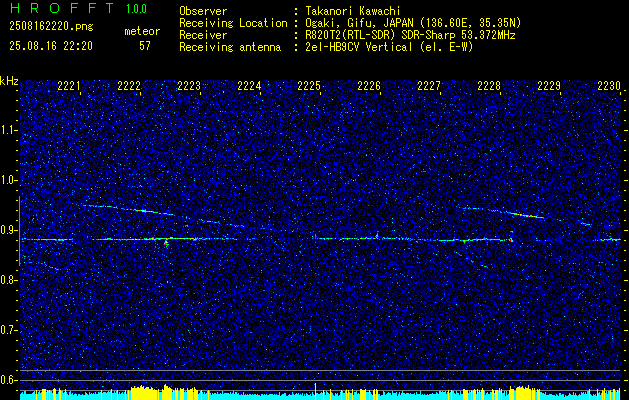Screen dimensions: 629x400
Task: Select the version number 1.0.0
Action: click(x=136, y=9)
